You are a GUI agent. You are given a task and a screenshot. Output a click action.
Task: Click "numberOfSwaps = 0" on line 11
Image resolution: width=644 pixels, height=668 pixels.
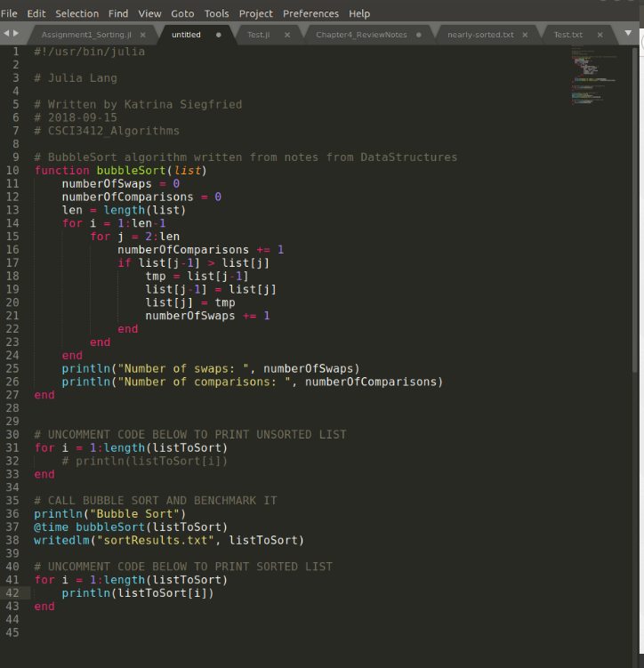pyautogui.click(x=121, y=183)
